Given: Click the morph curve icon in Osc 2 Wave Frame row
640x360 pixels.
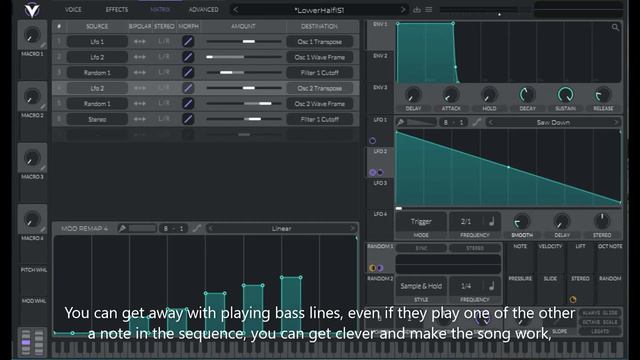Looking at the screenshot, I should pyautogui.click(x=188, y=104).
